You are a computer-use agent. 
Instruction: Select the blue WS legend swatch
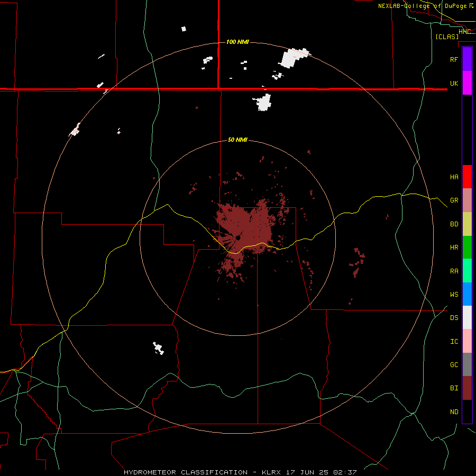467,294
